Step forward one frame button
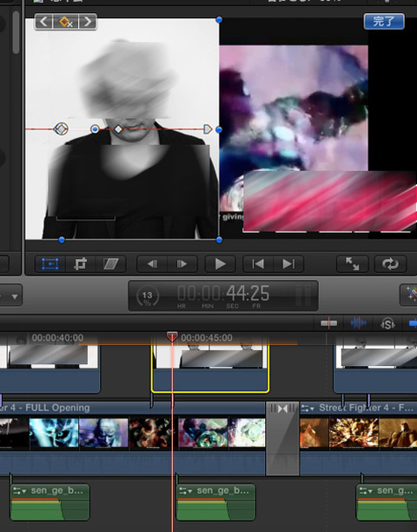Screen dimensions: 417x532 [x=182, y=263]
